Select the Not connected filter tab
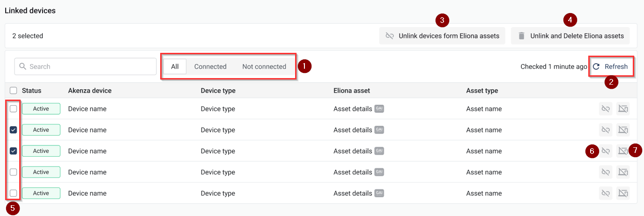Screen dimensions: 644x216 264,66
